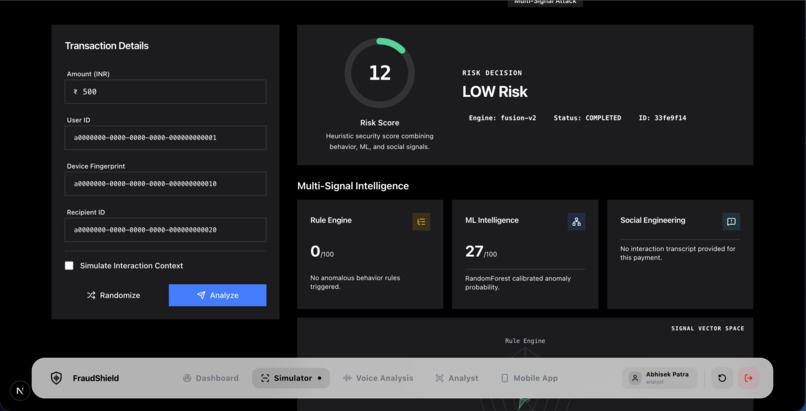The image size is (806, 411).
Task: Click the FraudShield shield logo icon
Action: [x=56, y=378]
